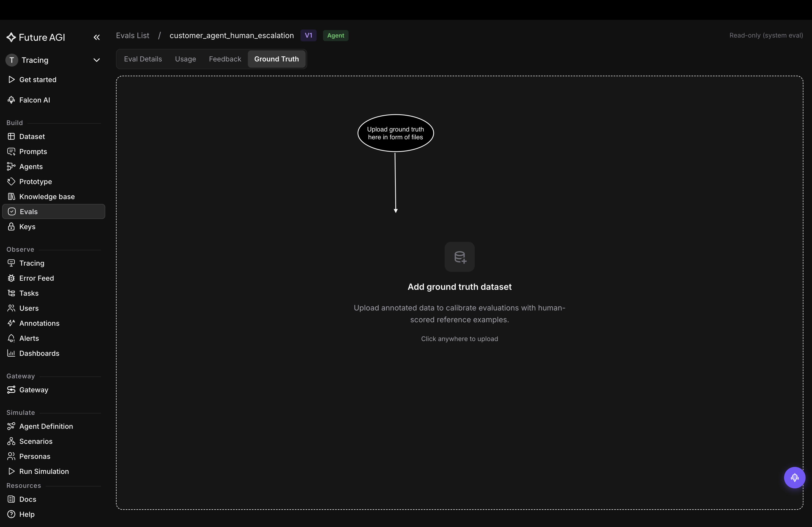Click the Keys lock icon

click(11, 227)
